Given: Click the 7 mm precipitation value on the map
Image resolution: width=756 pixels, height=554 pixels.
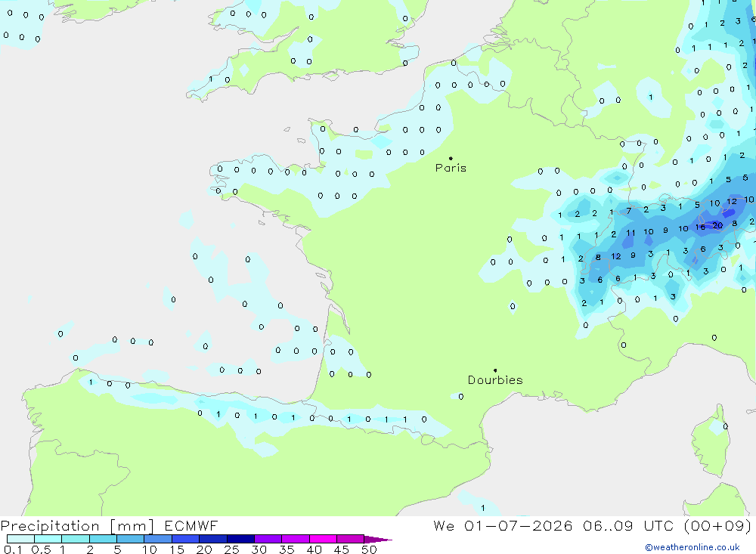Looking at the screenshot, I should pos(629,211).
